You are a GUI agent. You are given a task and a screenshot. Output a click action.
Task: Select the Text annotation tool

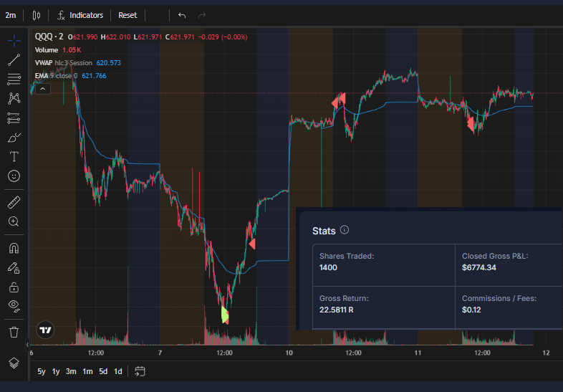(x=14, y=157)
